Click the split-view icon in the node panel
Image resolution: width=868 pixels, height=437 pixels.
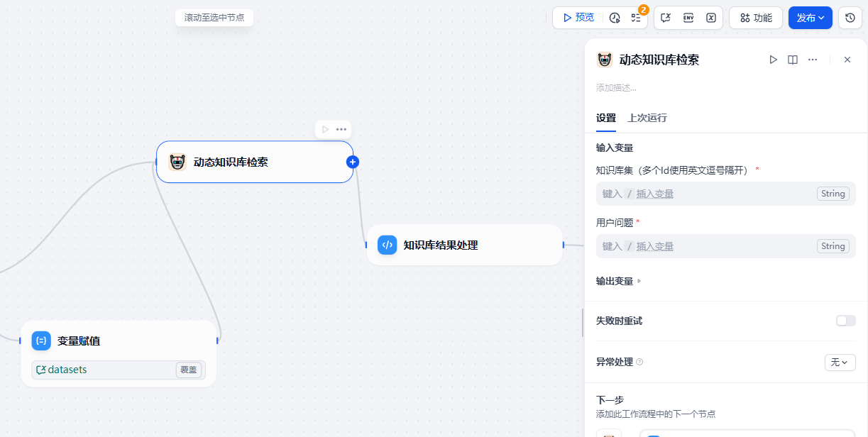[x=792, y=60]
